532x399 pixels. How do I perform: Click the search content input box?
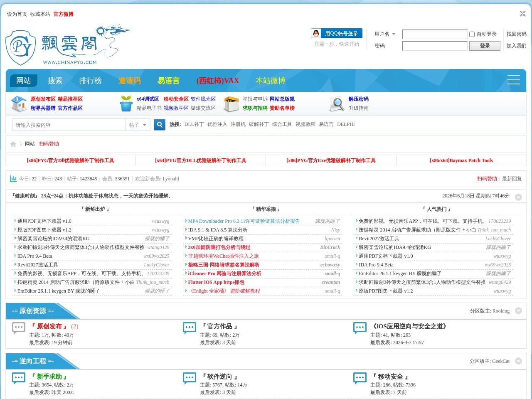[x=69, y=125]
